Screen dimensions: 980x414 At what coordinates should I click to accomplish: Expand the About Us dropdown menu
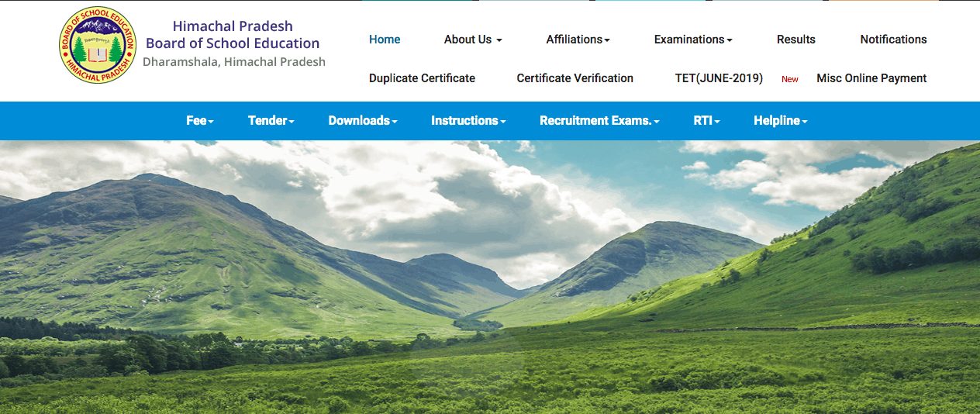point(473,40)
